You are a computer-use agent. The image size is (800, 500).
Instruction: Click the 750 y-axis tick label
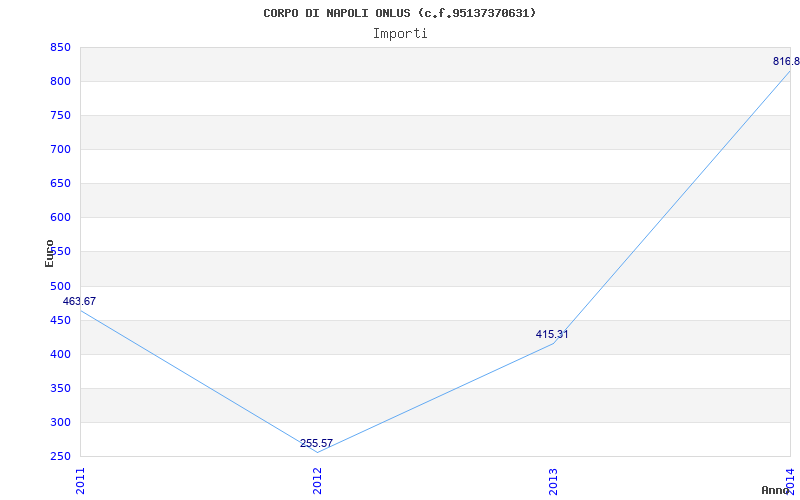pos(60,116)
